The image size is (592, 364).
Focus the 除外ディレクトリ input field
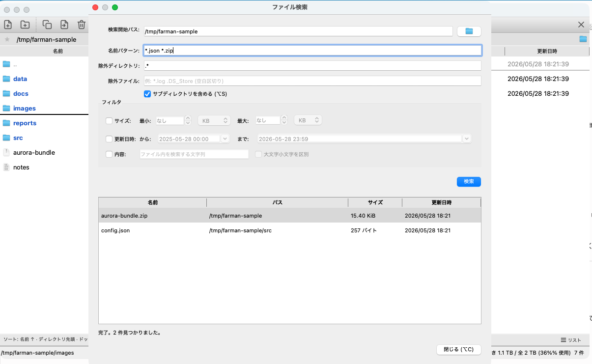point(312,65)
